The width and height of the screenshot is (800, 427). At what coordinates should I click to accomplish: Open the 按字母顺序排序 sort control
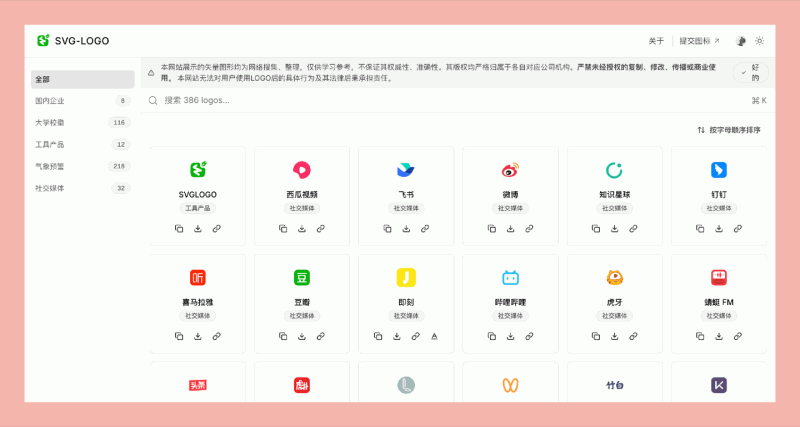point(729,130)
